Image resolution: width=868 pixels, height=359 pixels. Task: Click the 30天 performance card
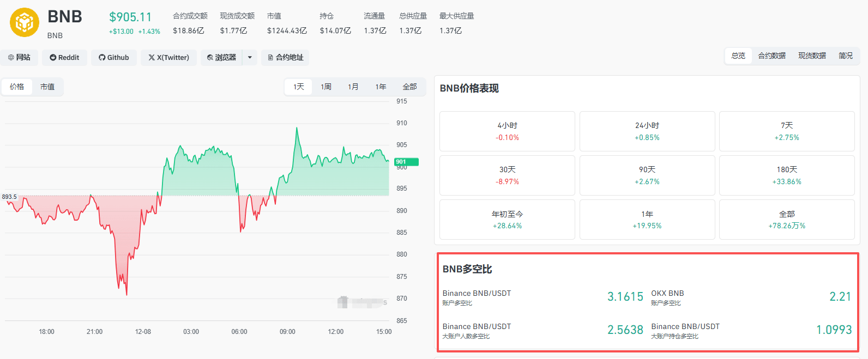pos(507,175)
